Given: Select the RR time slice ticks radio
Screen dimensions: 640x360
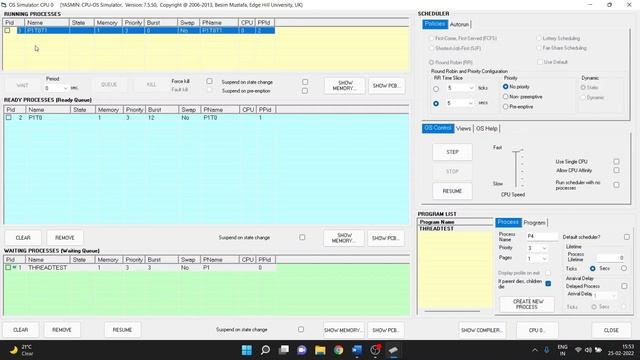Looking at the screenshot, I should [436, 89].
